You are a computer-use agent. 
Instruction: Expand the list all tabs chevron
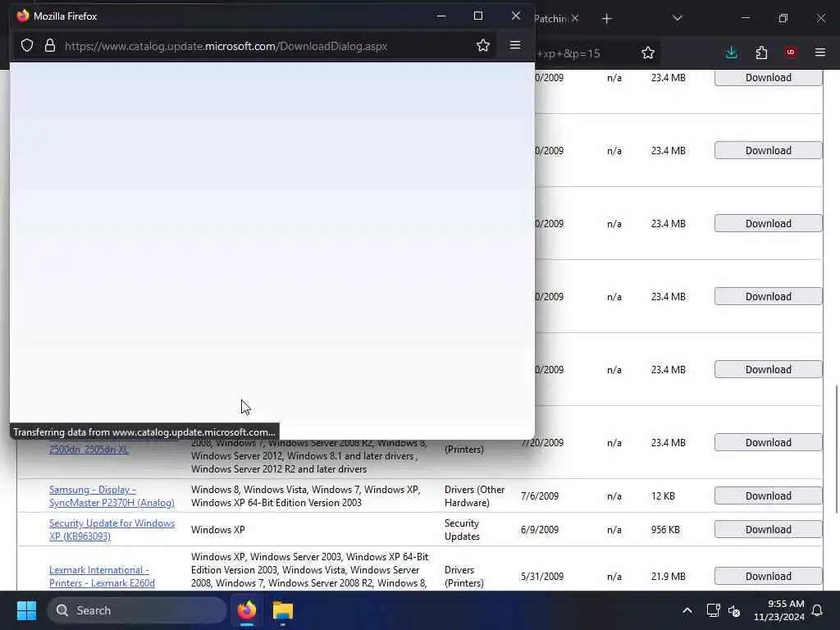pos(677,18)
